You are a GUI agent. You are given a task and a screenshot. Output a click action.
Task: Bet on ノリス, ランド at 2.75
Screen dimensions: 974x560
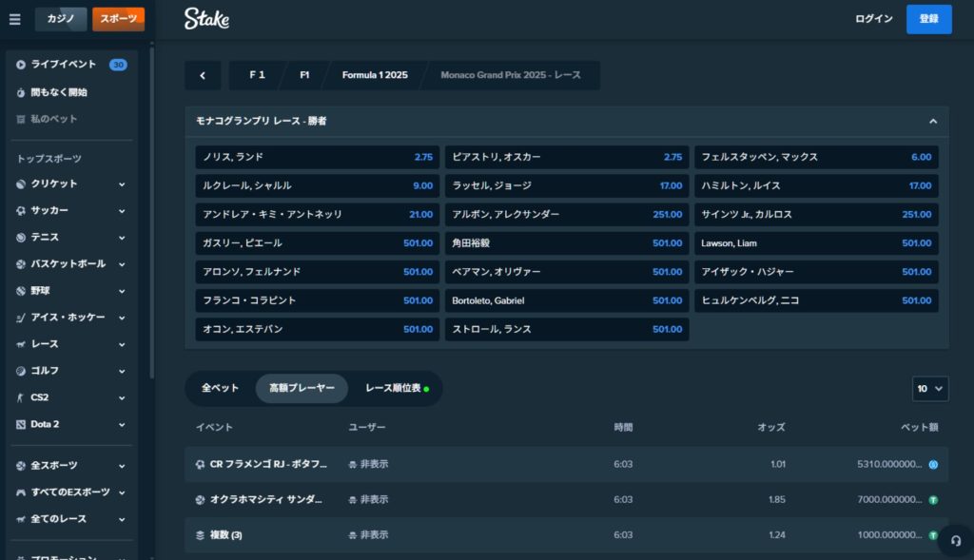pos(318,158)
